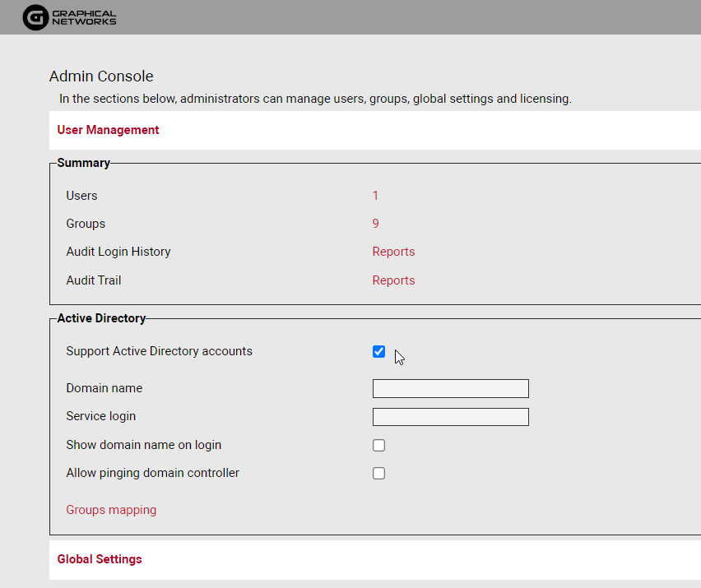701x588 pixels.
Task: Click the Summary group title
Action: point(83,163)
